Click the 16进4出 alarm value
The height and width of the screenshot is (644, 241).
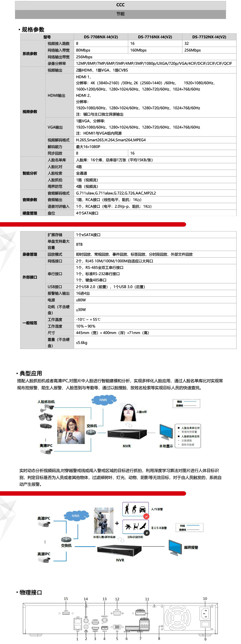tap(83, 294)
